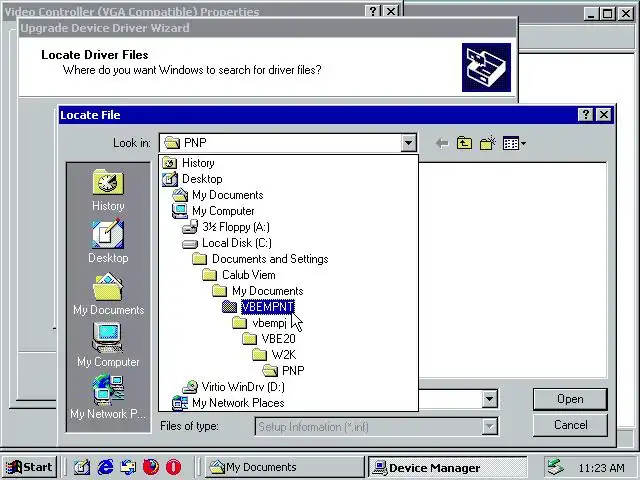Select Documents and Settings folder
Viewport: 640px width, 480px height.
[270, 259]
